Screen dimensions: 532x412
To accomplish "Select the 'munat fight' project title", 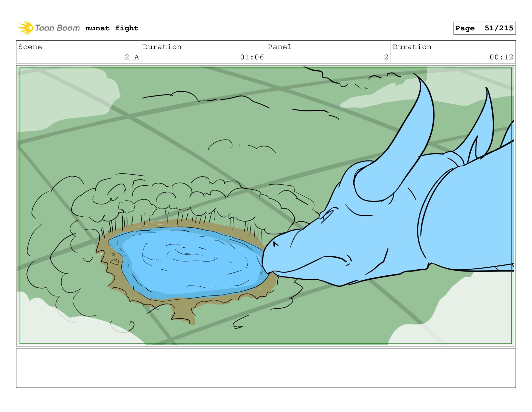I will [x=112, y=28].
